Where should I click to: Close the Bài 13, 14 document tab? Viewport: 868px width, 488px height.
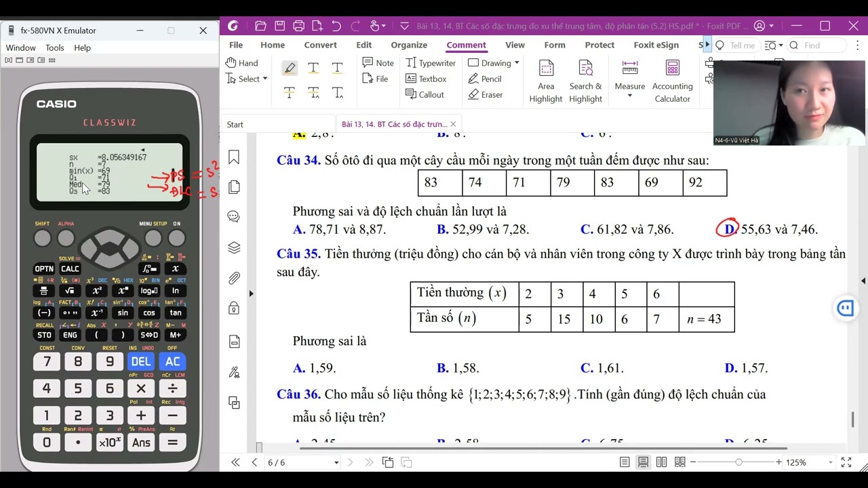(453, 125)
